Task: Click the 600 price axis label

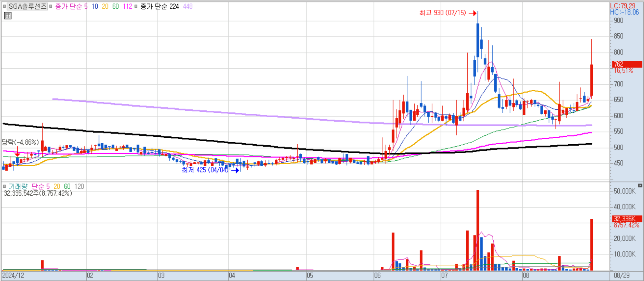Action: (618, 116)
